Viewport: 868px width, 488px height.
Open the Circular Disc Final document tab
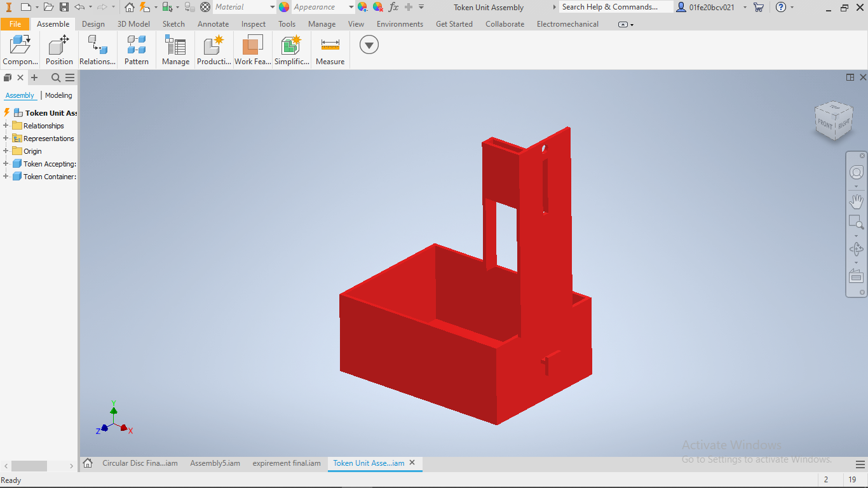click(x=140, y=463)
